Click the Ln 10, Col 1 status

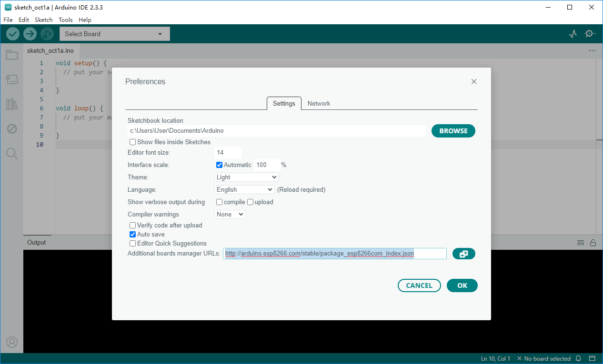pyautogui.click(x=496, y=359)
